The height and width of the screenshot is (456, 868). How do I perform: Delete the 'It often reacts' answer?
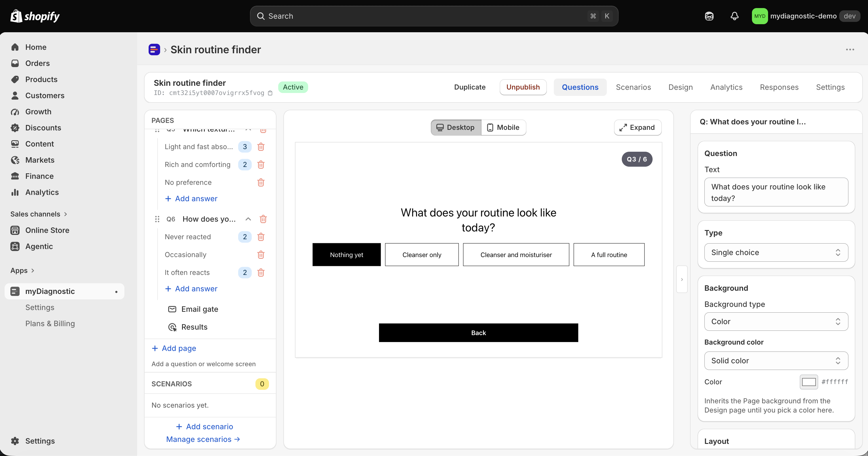[x=261, y=273]
